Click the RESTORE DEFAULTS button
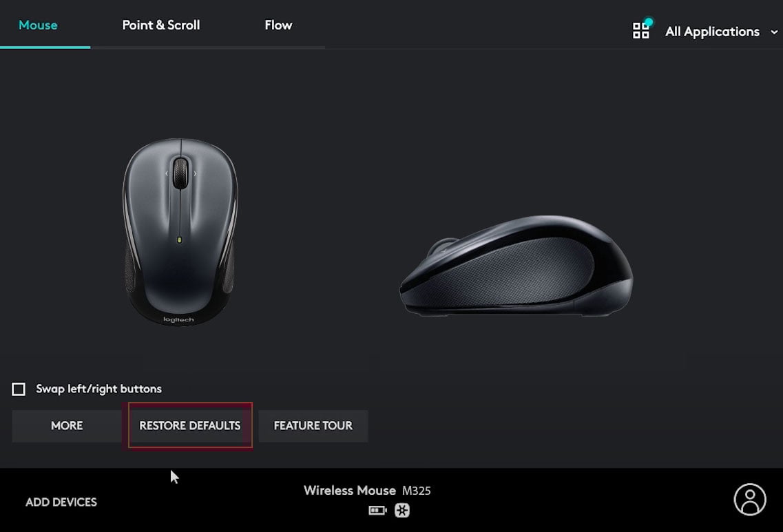The image size is (783, 532). point(190,426)
